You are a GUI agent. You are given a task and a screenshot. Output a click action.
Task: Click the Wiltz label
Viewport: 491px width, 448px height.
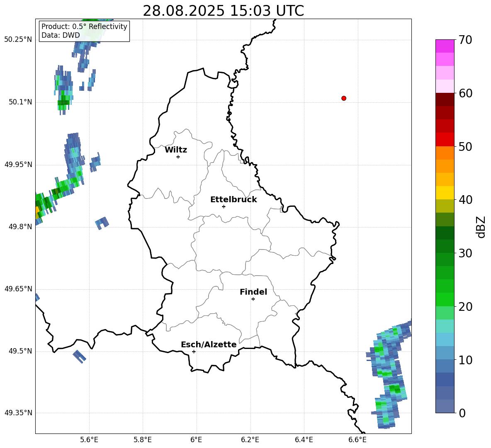[x=176, y=150]
